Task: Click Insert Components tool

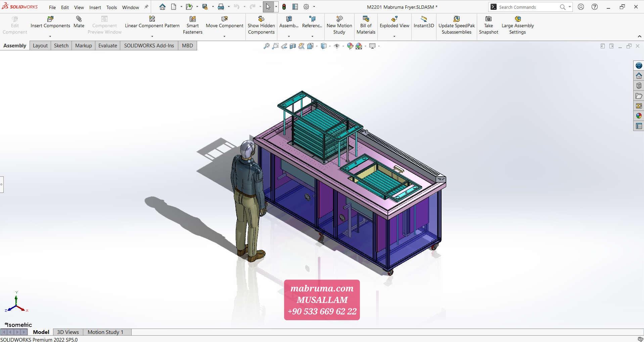Action: click(x=50, y=22)
